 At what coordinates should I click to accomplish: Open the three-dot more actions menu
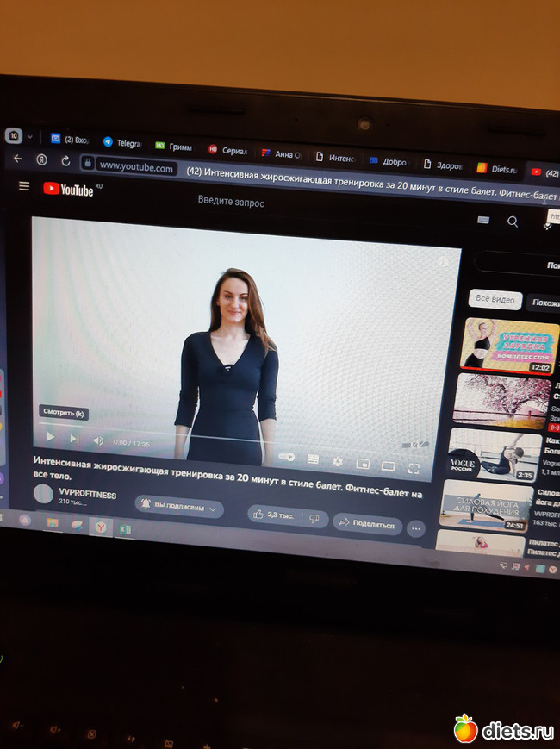[x=416, y=527]
